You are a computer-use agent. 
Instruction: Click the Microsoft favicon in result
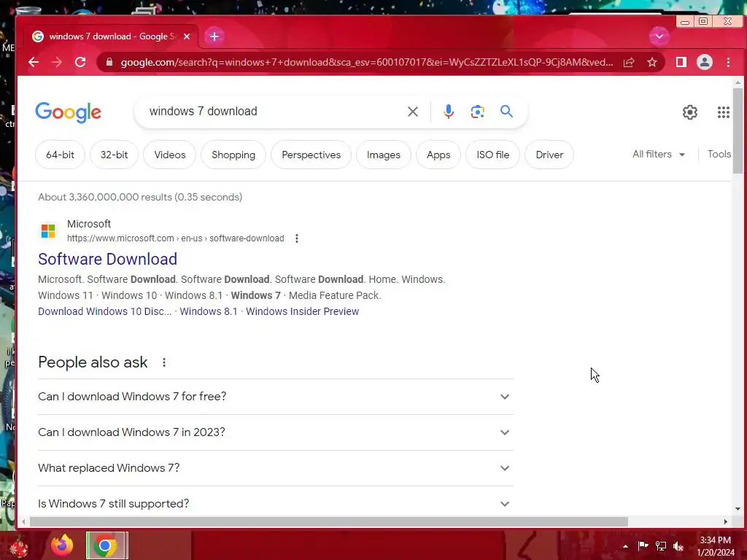48,231
